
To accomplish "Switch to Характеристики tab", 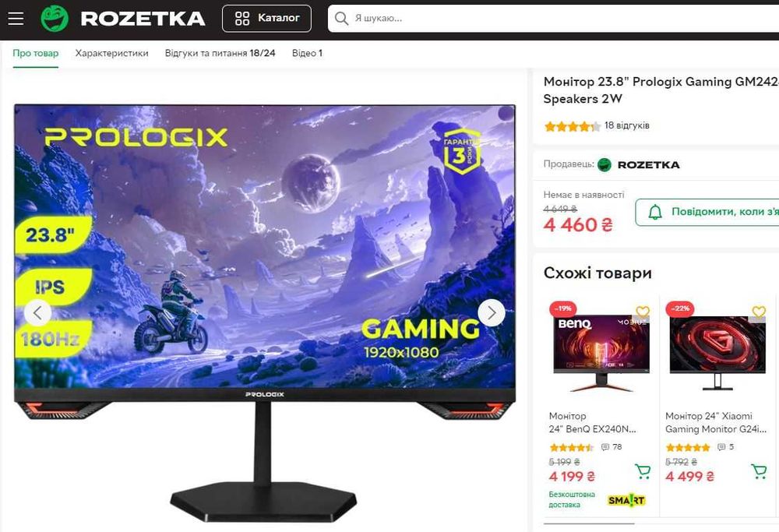I will (x=111, y=53).
